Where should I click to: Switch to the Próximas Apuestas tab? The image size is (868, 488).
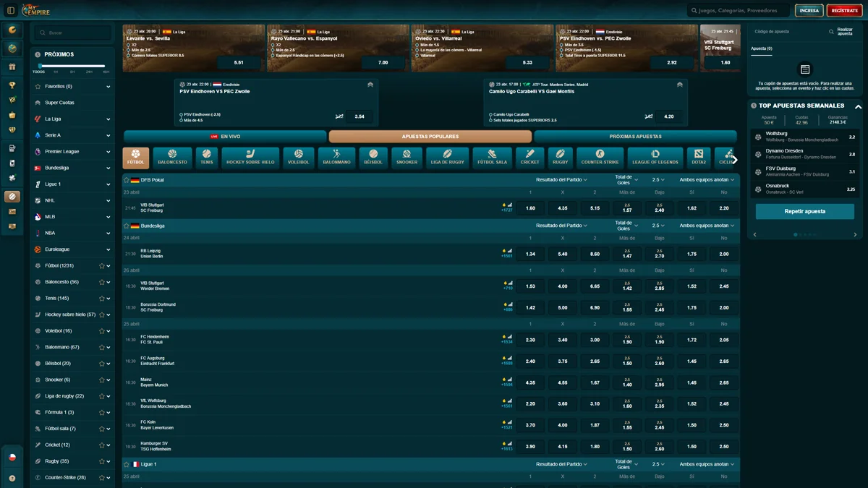pyautogui.click(x=635, y=136)
